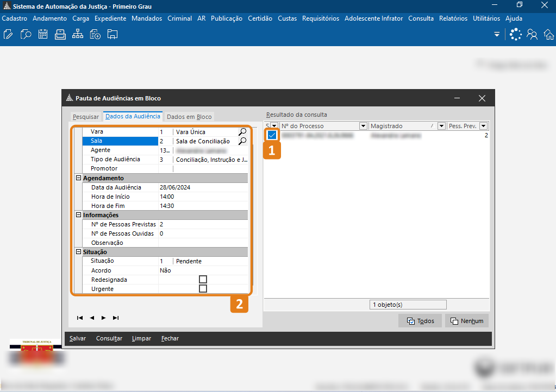Open the magnifier lookup for Sala
Image resolution: width=556 pixels, height=392 pixels.
click(242, 141)
